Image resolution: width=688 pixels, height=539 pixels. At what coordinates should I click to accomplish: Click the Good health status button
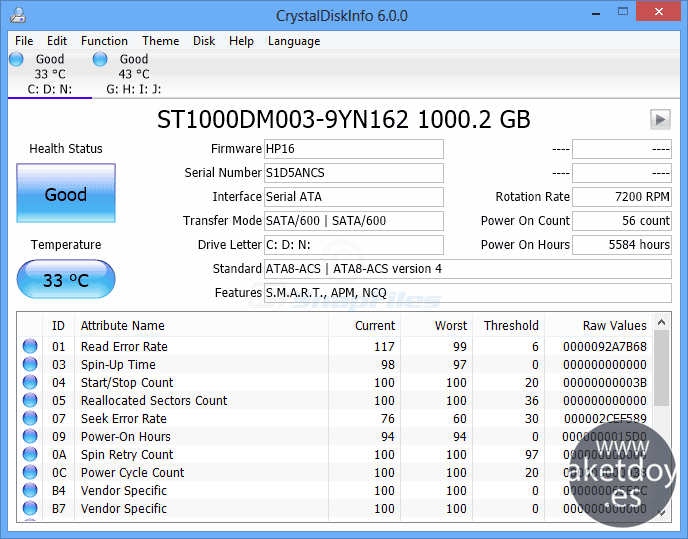[x=66, y=193]
